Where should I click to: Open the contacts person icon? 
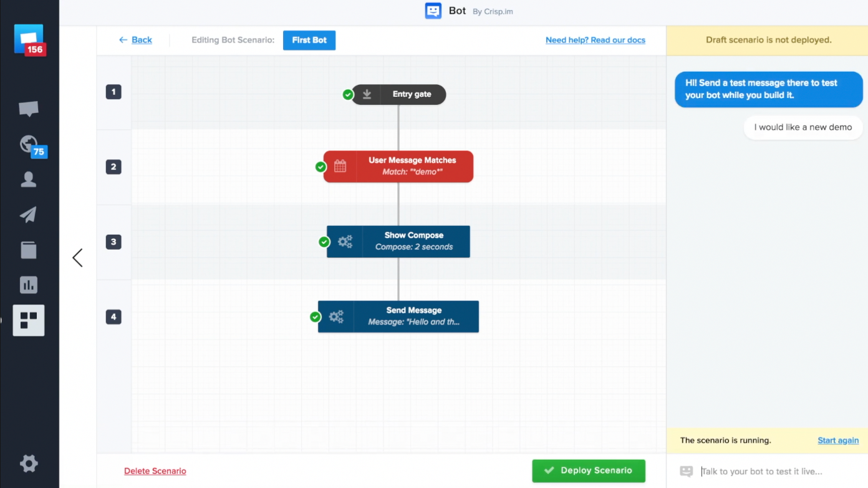[x=29, y=180]
